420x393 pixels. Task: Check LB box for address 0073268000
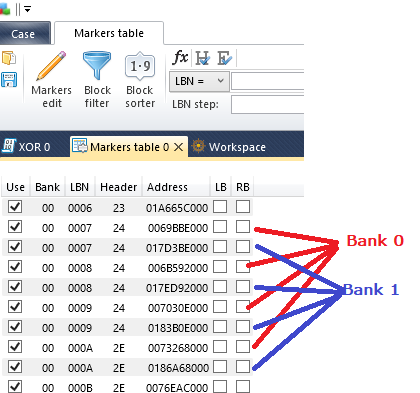point(220,347)
